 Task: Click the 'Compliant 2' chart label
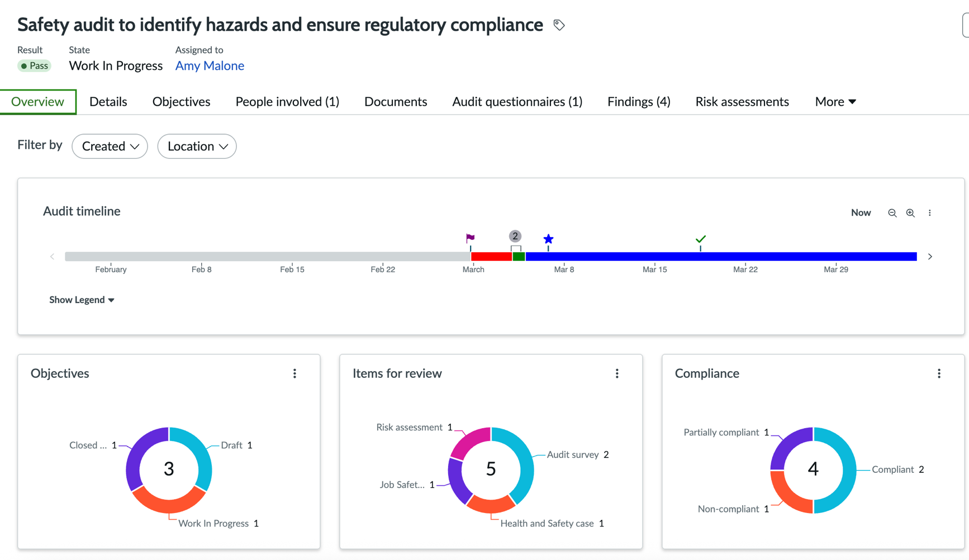(x=898, y=470)
